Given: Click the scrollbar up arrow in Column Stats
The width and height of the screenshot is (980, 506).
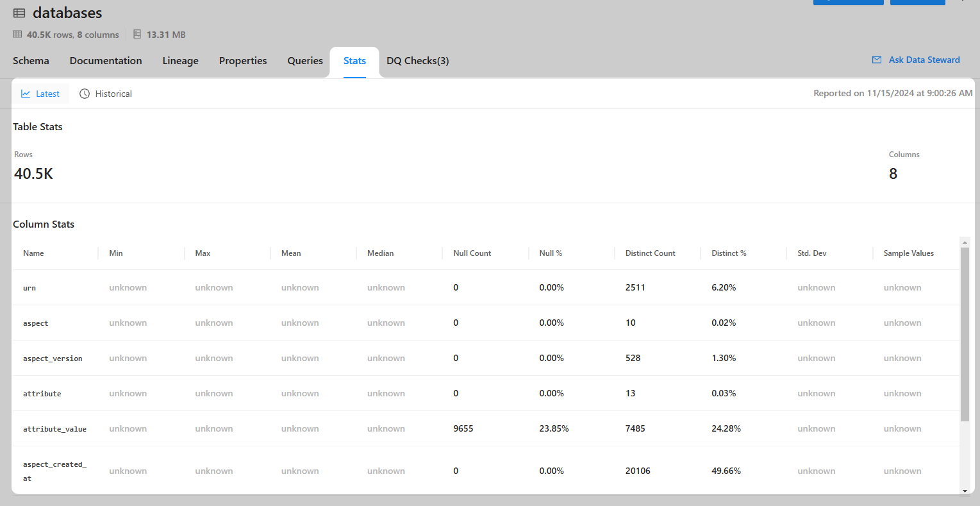Looking at the screenshot, I should 965,242.
